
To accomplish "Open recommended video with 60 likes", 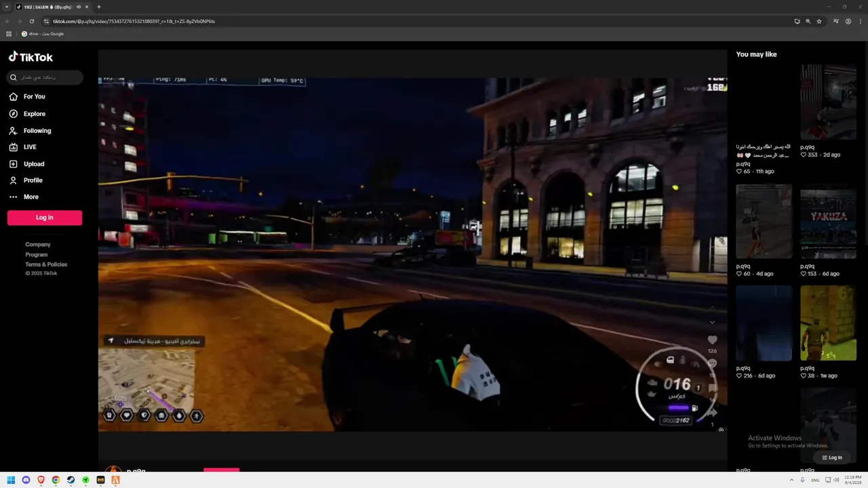I will 764,221.
